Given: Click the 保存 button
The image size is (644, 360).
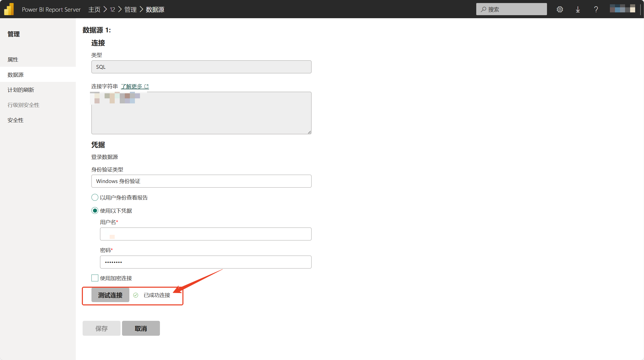Looking at the screenshot, I should pyautogui.click(x=102, y=328).
